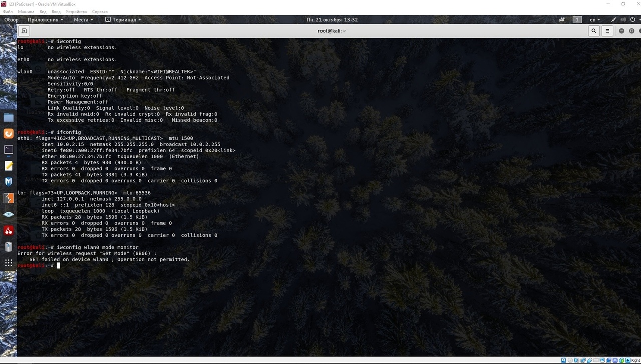641x364 pixels.
Task: Open the terminal hamburger menu
Action: 607,31
